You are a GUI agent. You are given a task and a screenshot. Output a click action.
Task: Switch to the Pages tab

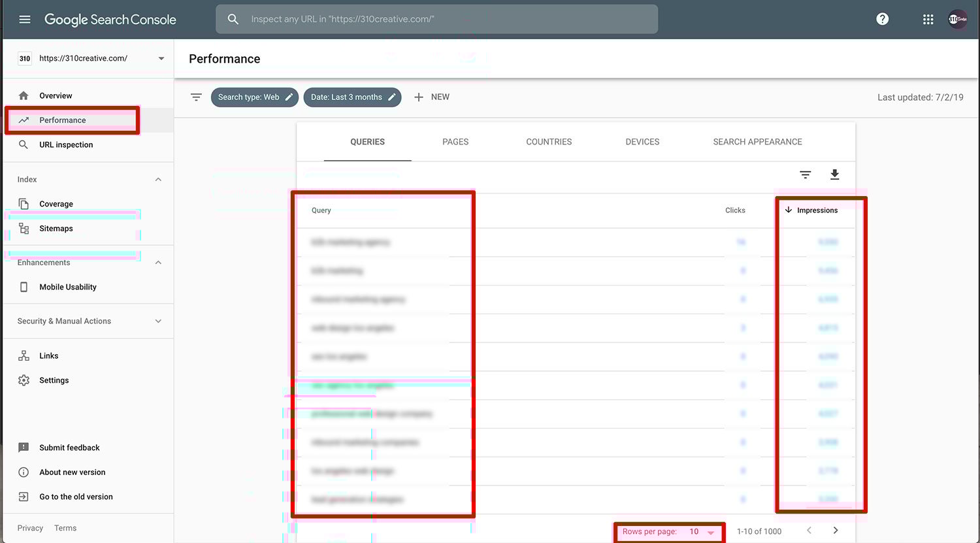point(455,142)
